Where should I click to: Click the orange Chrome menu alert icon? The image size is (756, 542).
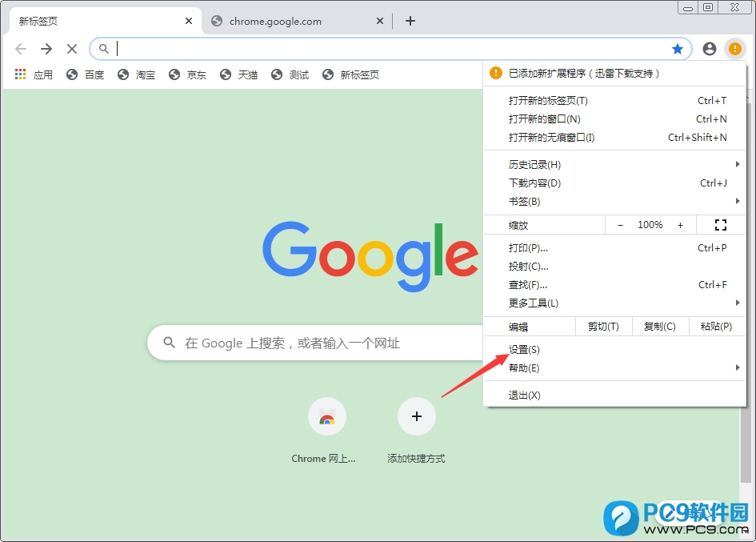click(x=734, y=48)
